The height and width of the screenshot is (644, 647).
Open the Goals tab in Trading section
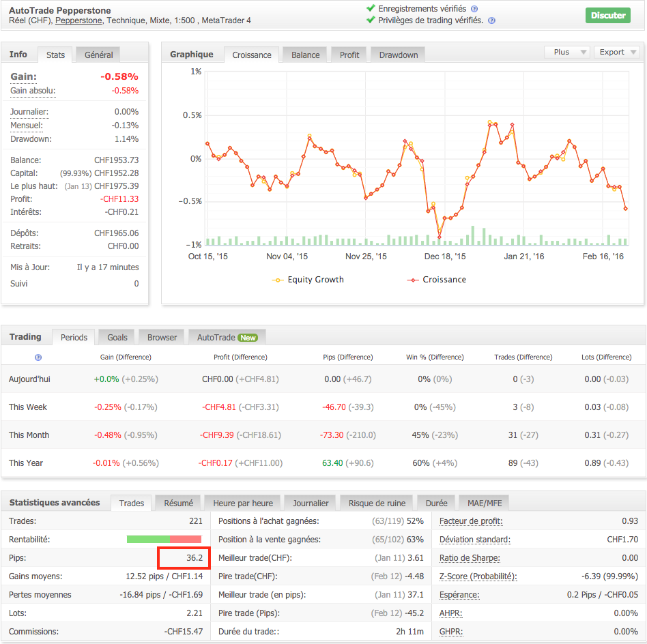(x=117, y=338)
